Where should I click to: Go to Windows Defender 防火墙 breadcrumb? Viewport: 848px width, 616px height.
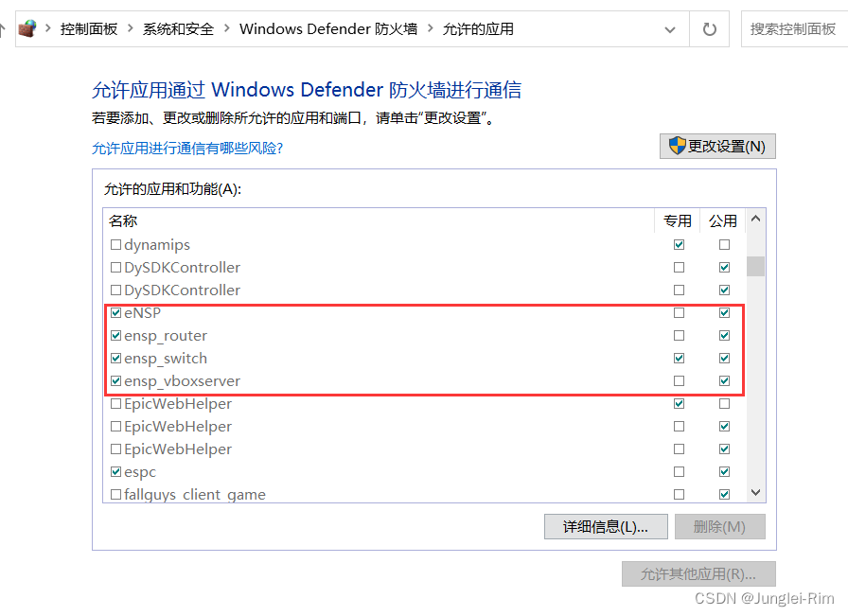pyautogui.click(x=328, y=28)
